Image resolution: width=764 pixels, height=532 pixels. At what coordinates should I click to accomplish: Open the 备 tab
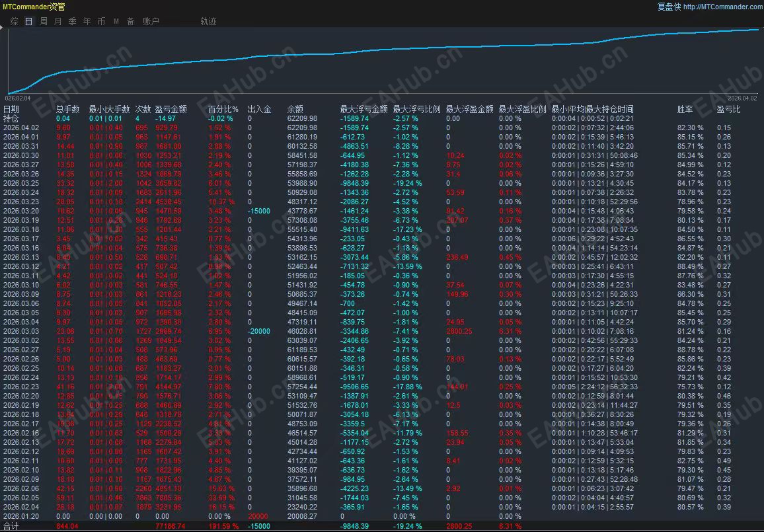pos(131,21)
